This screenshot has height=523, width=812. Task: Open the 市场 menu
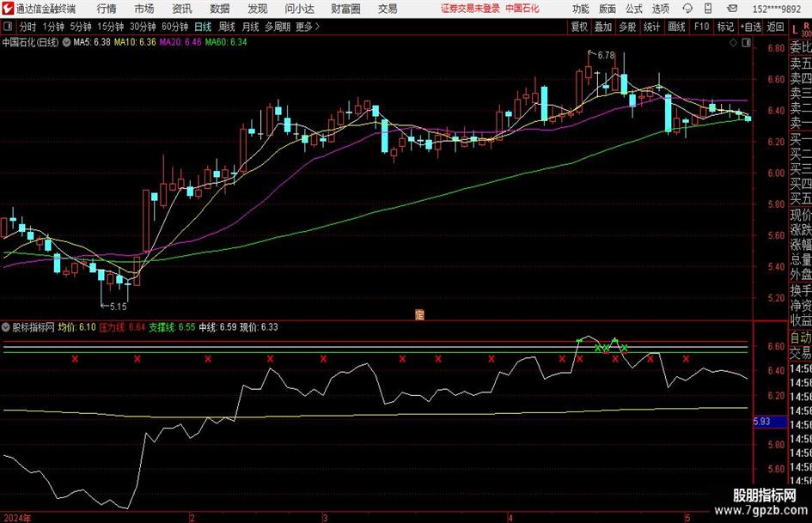tap(144, 9)
